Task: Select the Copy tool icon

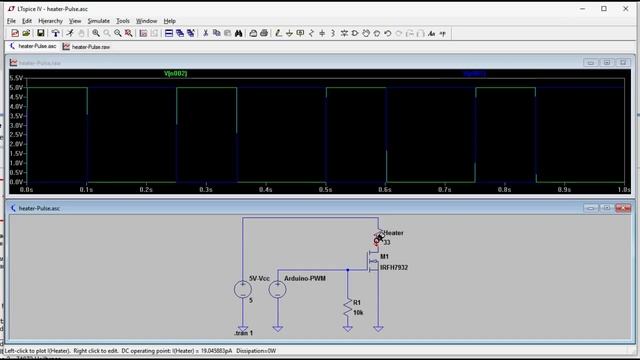Action: click(x=217, y=33)
